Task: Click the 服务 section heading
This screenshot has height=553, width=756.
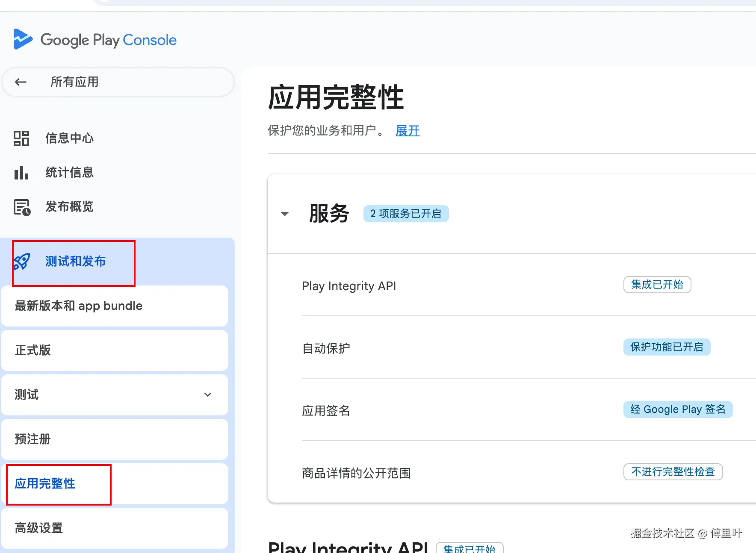Action: (x=329, y=214)
